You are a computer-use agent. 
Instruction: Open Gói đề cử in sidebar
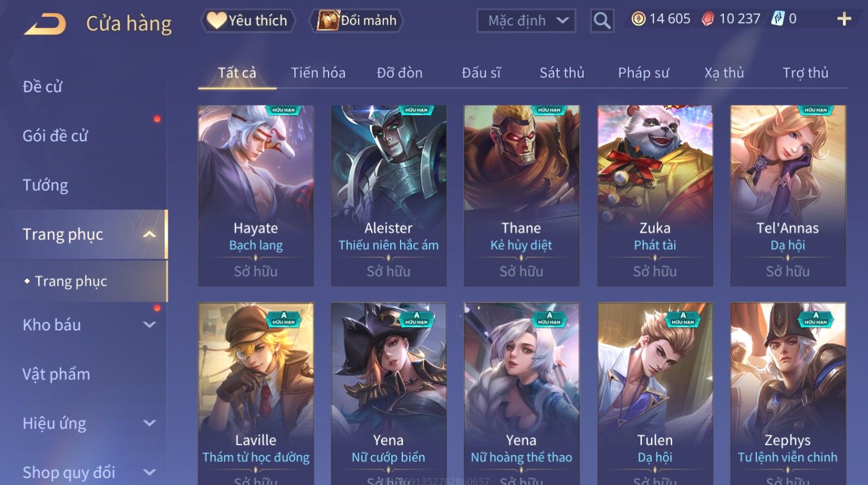pyautogui.click(x=55, y=136)
